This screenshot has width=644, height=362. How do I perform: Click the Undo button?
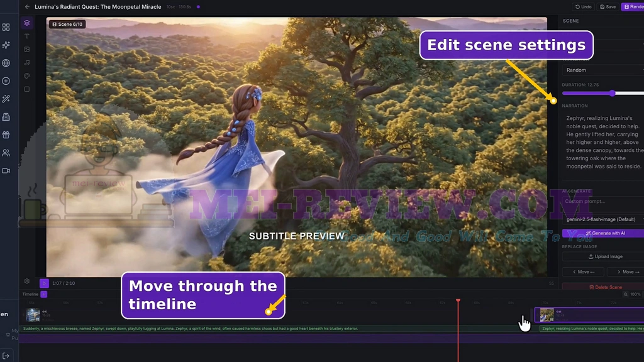(x=583, y=7)
